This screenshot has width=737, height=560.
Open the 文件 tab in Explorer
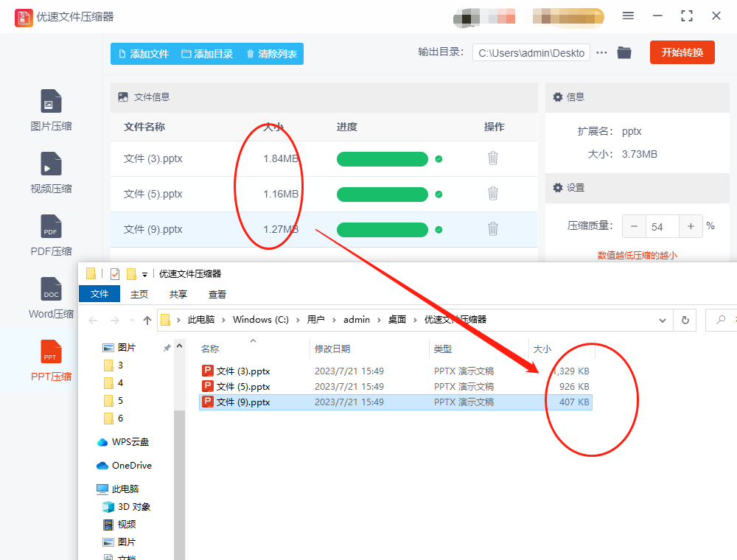tap(99, 293)
